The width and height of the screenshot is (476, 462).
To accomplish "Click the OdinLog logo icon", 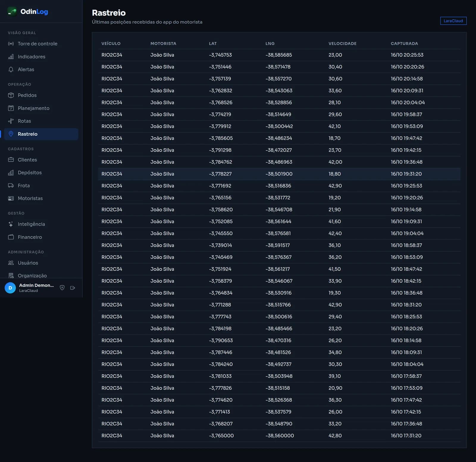I will [12, 12].
